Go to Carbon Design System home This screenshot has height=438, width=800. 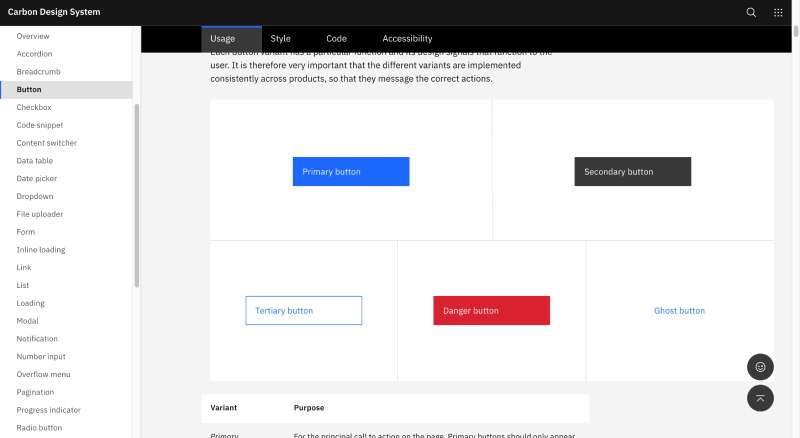(54, 12)
